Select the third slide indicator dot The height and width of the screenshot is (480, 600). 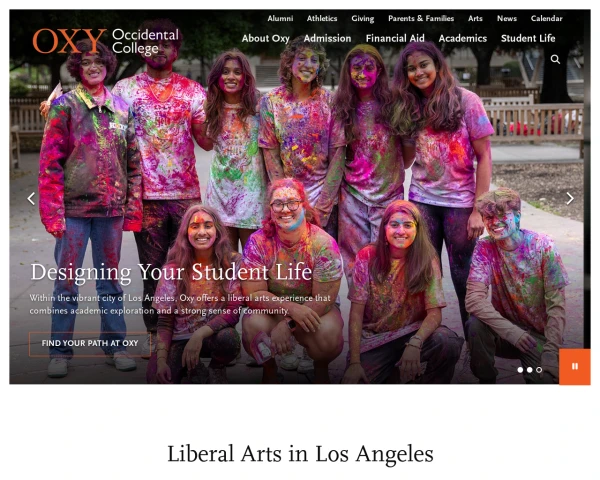(x=539, y=370)
